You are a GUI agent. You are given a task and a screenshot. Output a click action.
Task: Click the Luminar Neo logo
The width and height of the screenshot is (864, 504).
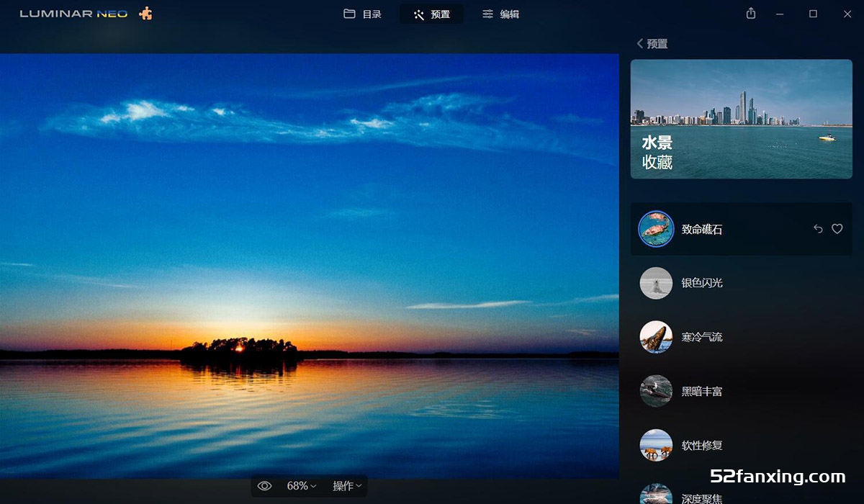[73, 14]
